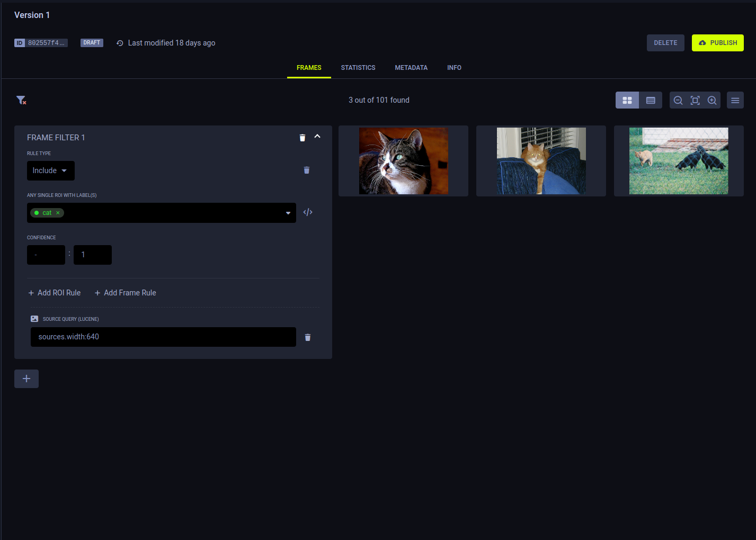
Task: Collapse the Frame Filter 1 panel
Action: pos(317,137)
